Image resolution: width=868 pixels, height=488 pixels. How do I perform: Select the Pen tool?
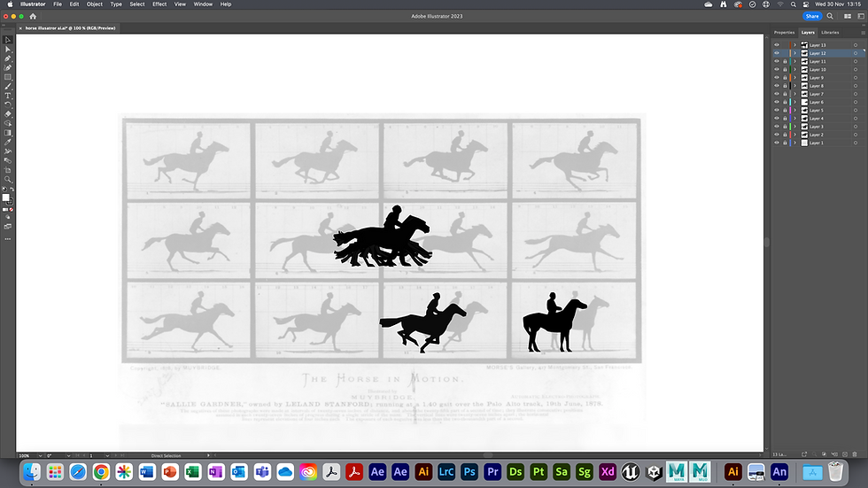pyautogui.click(x=8, y=58)
